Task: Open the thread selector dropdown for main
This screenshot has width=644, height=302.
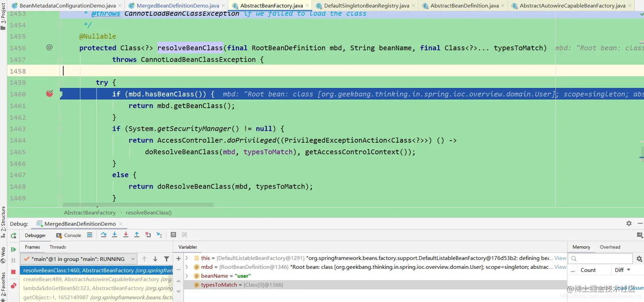Action: click(133, 259)
